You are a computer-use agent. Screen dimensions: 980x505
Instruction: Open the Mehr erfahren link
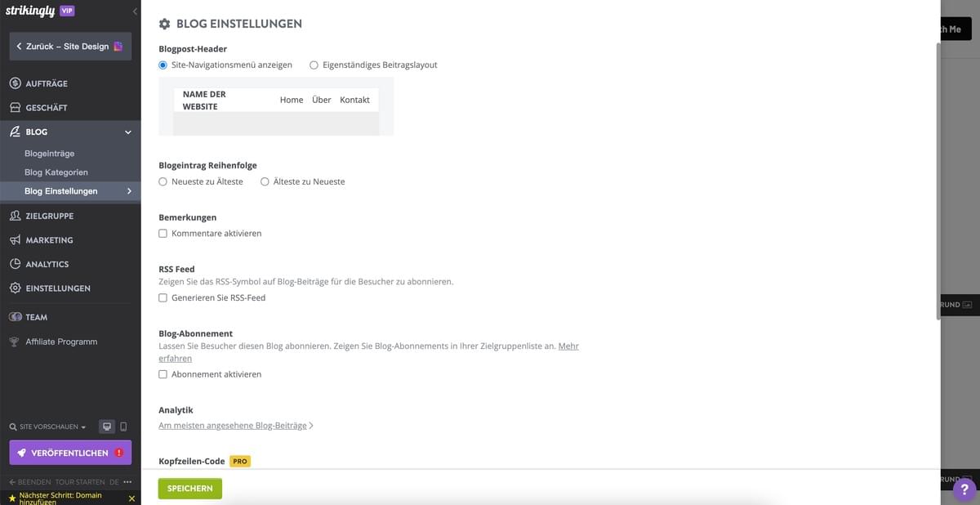[568, 344]
